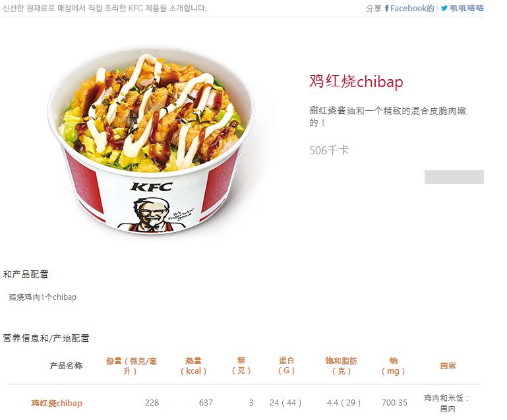Click the KFC logo on the bowl

152,187
